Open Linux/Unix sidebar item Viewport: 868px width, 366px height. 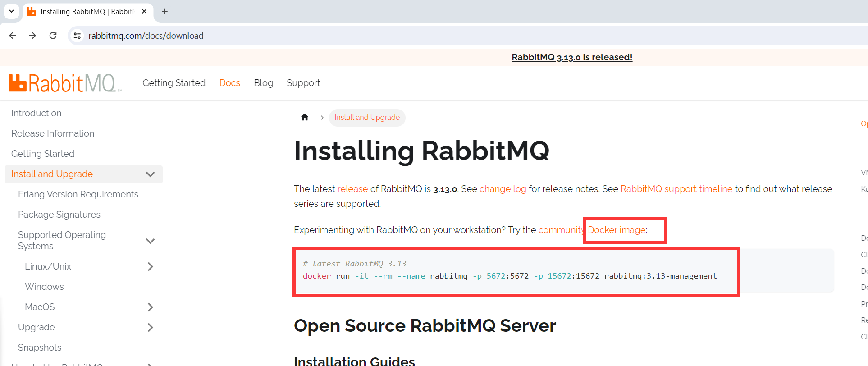coord(48,266)
